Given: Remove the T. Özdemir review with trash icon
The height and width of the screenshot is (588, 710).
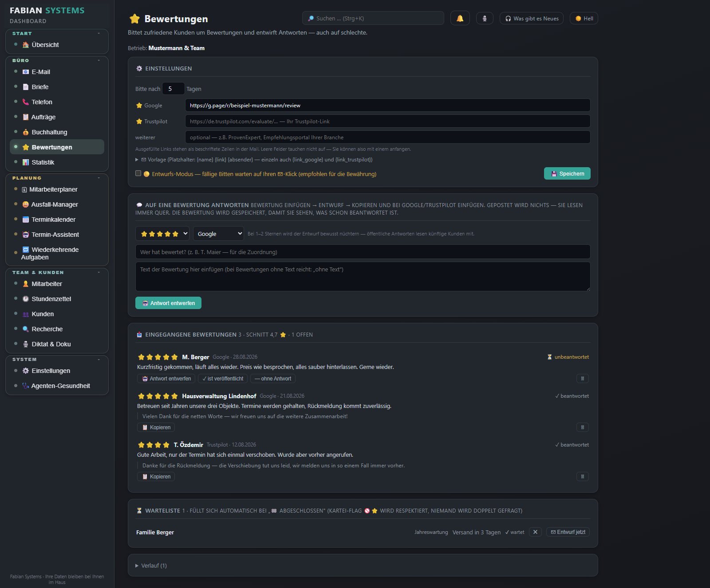Looking at the screenshot, I should pos(582,476).
